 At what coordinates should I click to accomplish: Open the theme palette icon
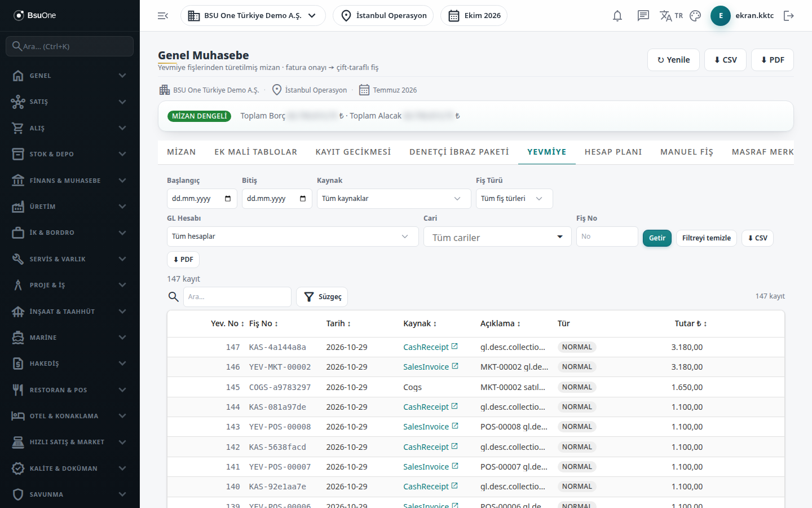click(695, 16)
